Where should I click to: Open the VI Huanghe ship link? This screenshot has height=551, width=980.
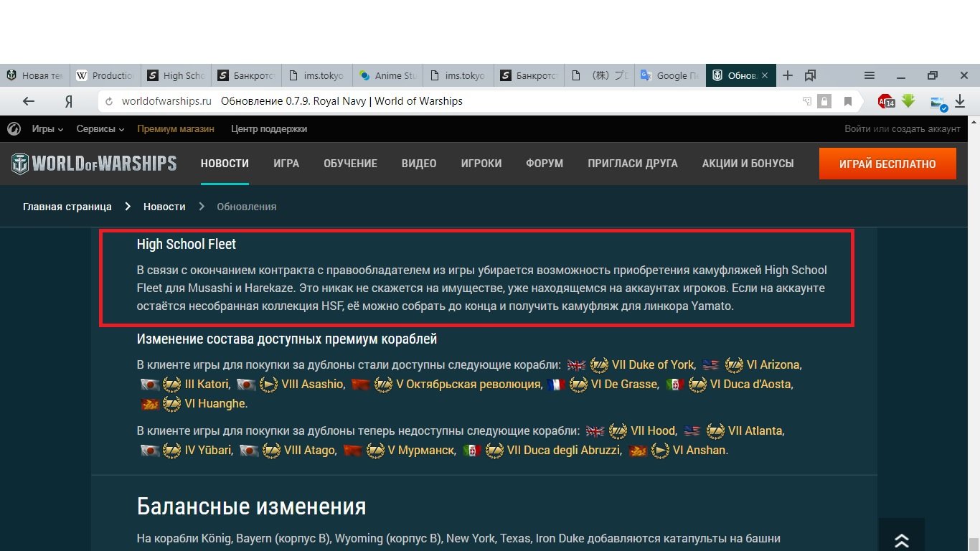pyautogui.click(x=215, y=404)
